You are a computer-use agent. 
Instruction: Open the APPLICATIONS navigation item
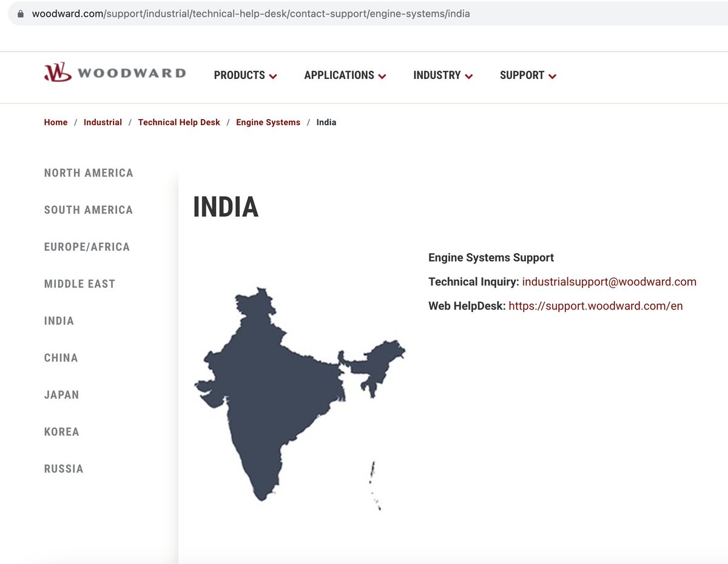pos(339,75)
